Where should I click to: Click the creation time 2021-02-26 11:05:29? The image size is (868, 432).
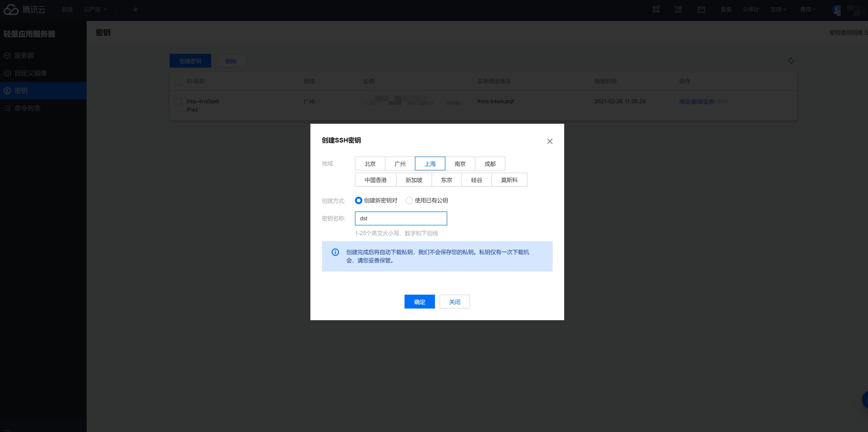(620, 101)
